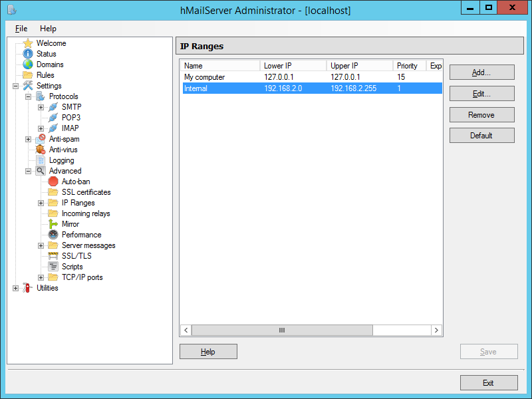Click the Scripts icon

(x=53, y=267)
